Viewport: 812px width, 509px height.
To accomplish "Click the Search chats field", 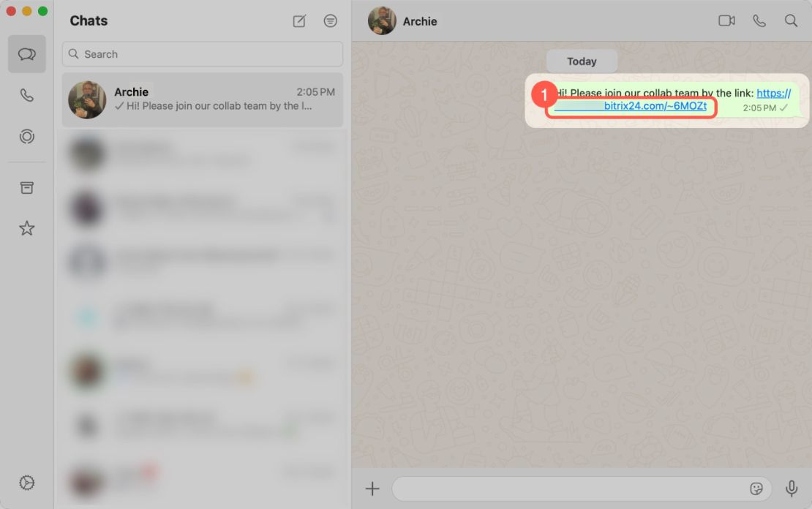I will tap(203, 54).
